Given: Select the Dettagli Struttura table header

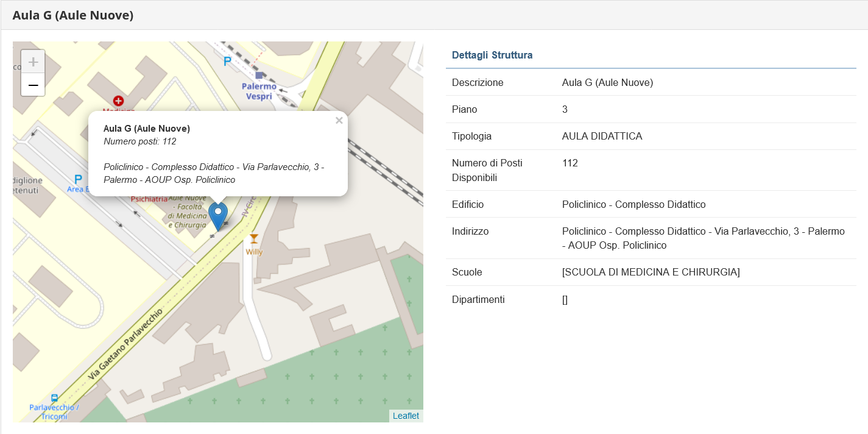Looking at the screenshot, I should (x=492, y=55).
